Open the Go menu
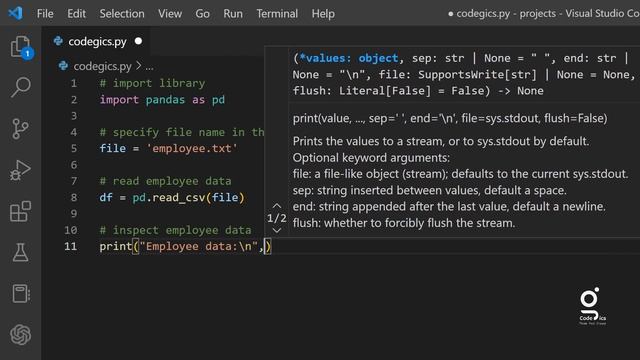Screen dimensions: 640x360 [x=202, y=14]
